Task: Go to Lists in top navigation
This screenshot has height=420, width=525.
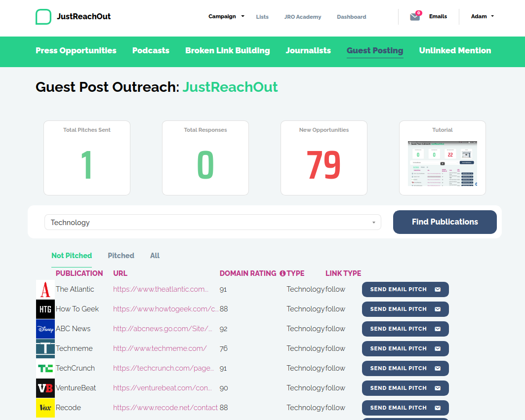Action: coord(262,17)
